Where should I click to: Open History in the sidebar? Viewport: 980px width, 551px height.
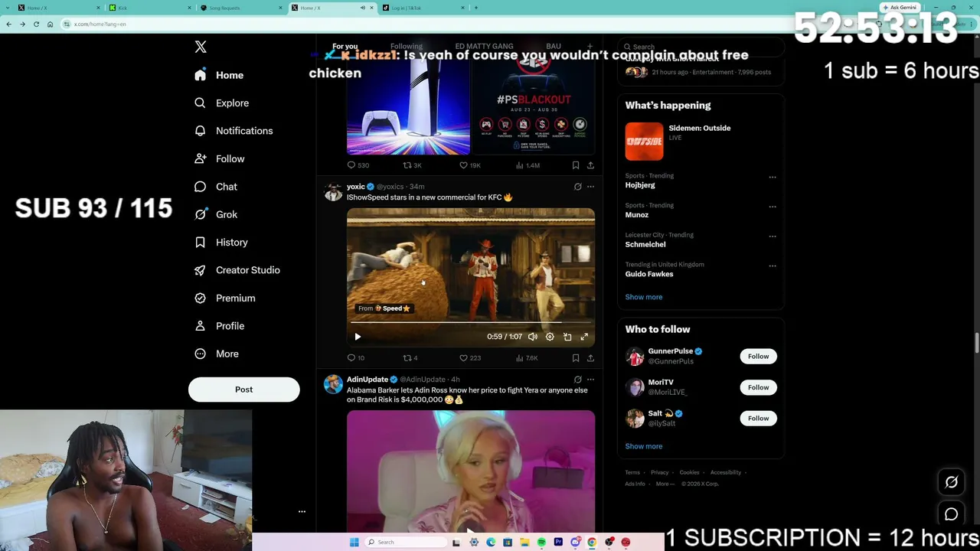tap(220, 243)
